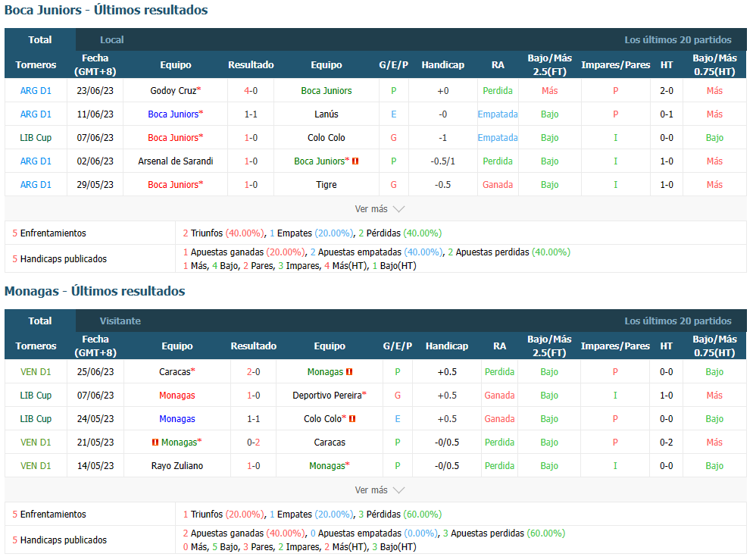Click the red card icon next to Monagas on 25/06/23

click(x=349, y=372)
